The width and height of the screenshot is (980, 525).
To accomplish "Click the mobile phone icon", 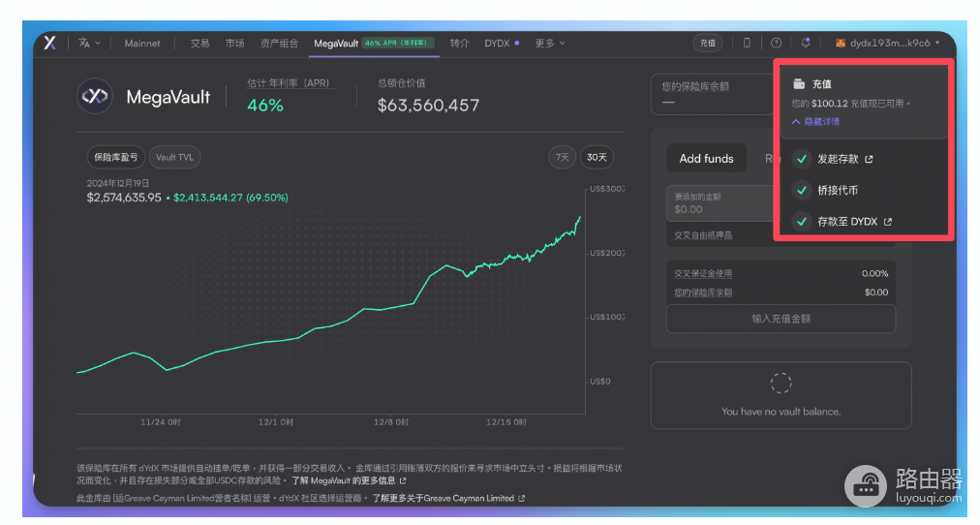I will [x=747, y=44].
